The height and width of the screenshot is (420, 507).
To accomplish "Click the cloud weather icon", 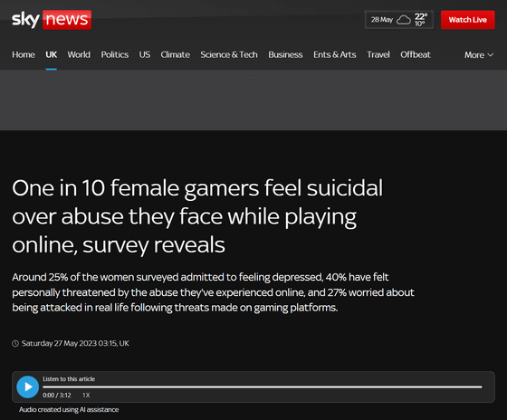I will [404, 20].
